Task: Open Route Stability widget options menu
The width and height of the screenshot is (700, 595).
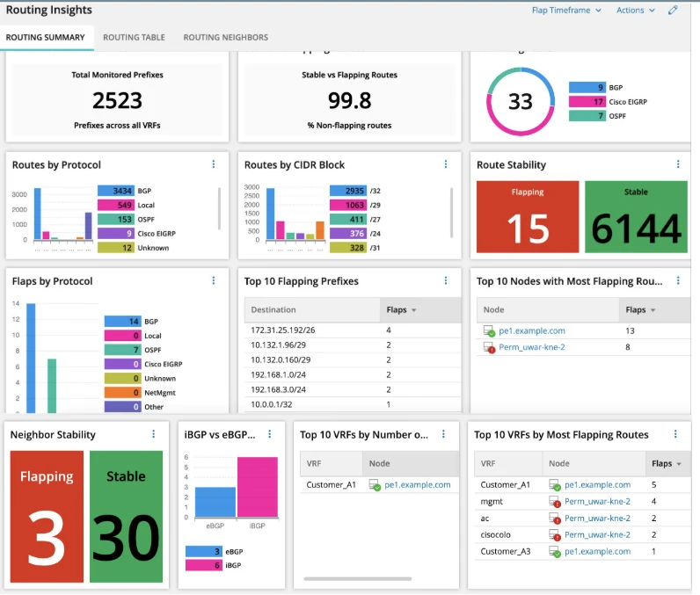Action: click(x=678, y=164)
